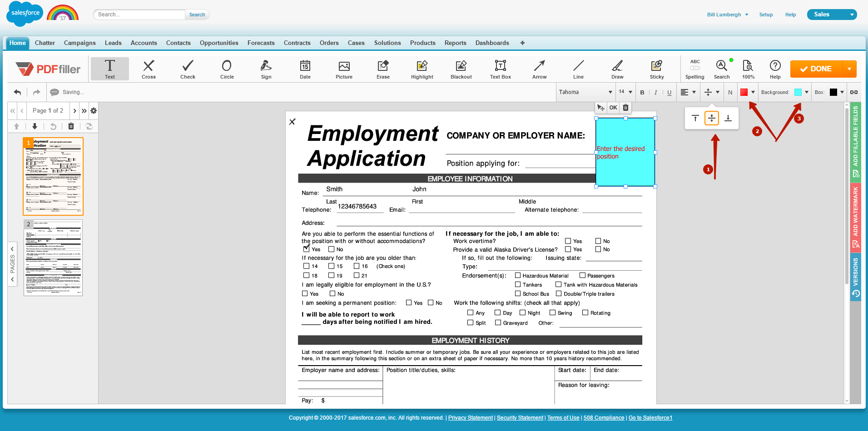This screenshot has height=431, width=868.
Task: Select the Line tool
Action: click(x=578, y=69)
